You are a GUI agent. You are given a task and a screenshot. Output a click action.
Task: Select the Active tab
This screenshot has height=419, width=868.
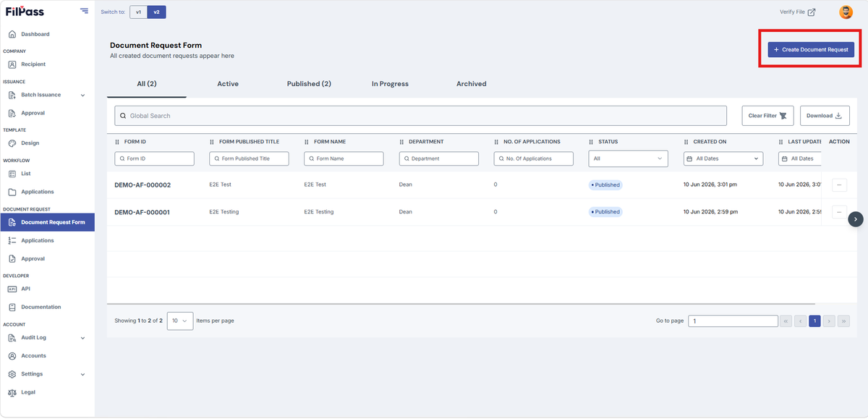point(228,84)
